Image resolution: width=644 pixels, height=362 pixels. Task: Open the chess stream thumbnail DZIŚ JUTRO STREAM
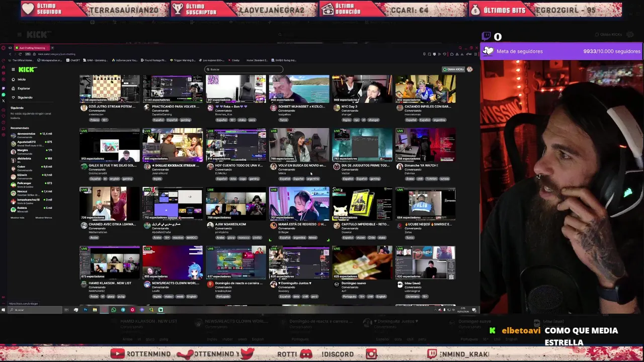click(110, 88)
